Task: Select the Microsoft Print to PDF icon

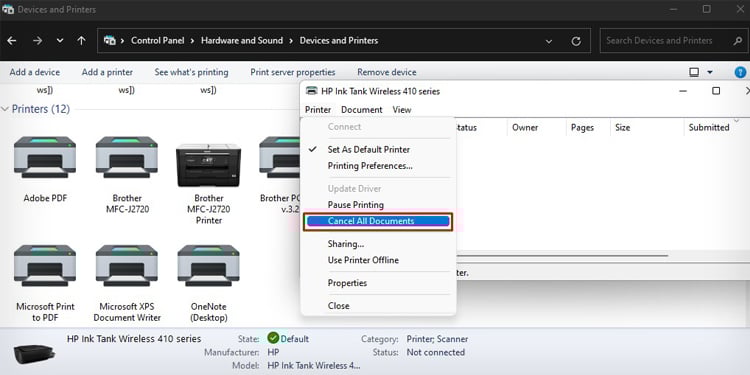Action: [x=45, y=266]
